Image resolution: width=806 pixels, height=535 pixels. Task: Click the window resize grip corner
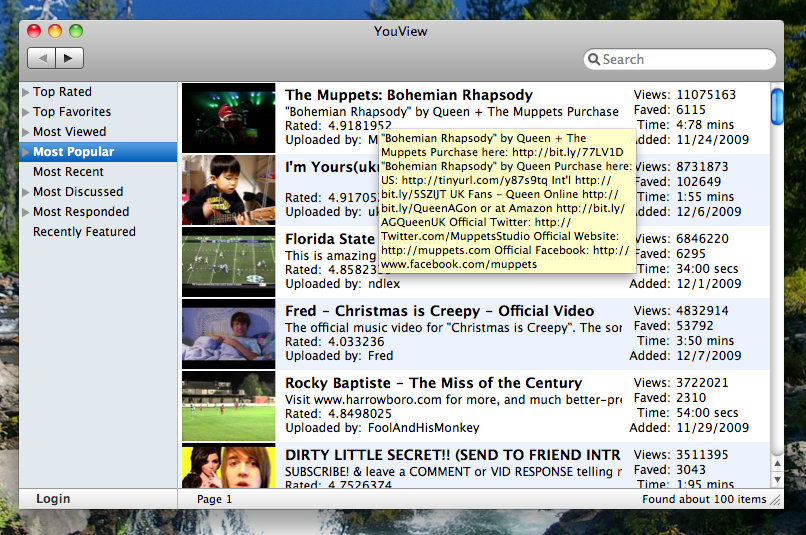click(776, 500)
